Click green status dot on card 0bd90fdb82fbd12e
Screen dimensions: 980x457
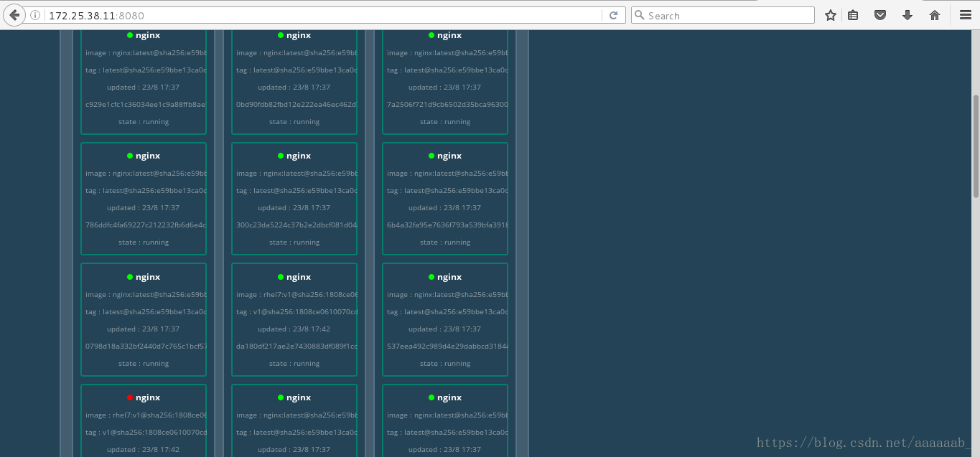click(x=281, y=35)
